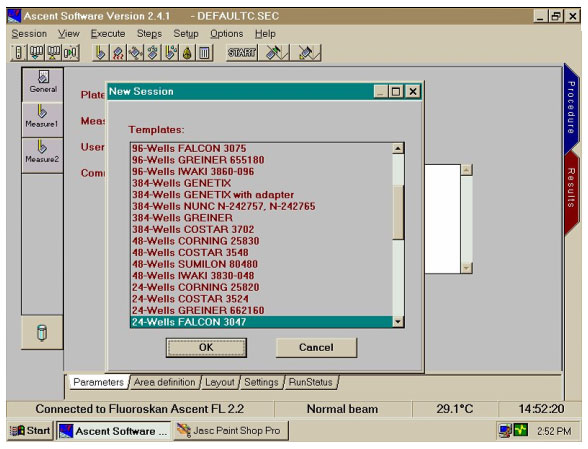The width and height of the screenshot is (588, 449).
Task: Select template 24-Wells COSTAR 3524
Action: point(261,299)
